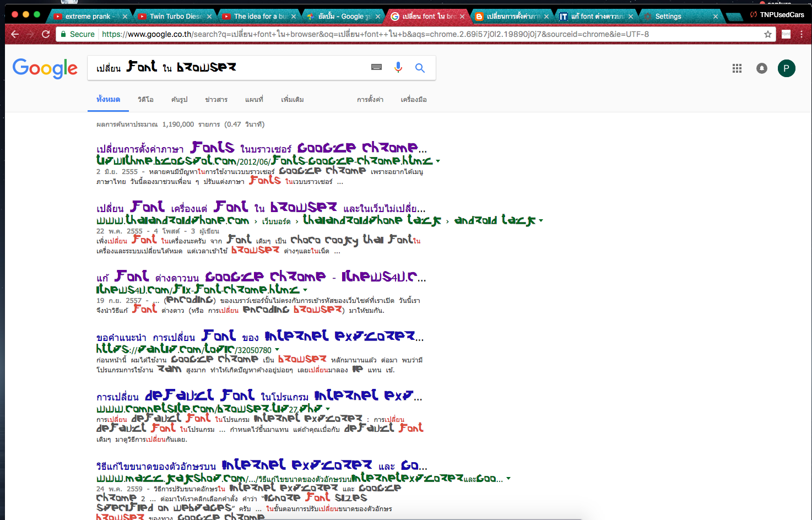Bookmark this page with the star
812x520 pixels.
[x=767, y=34]
